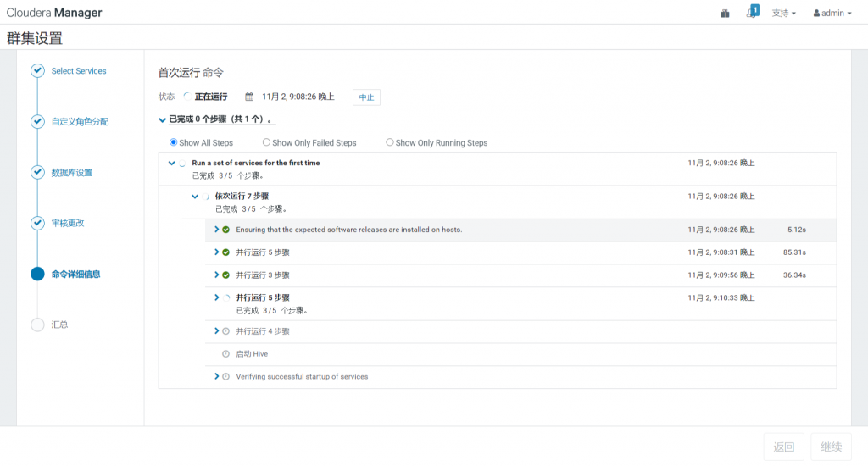Expand 并行运行 5 步骤 finished in 85.31s
The image size is (868, 466).
pyautogui.click(x=216, y=252)
